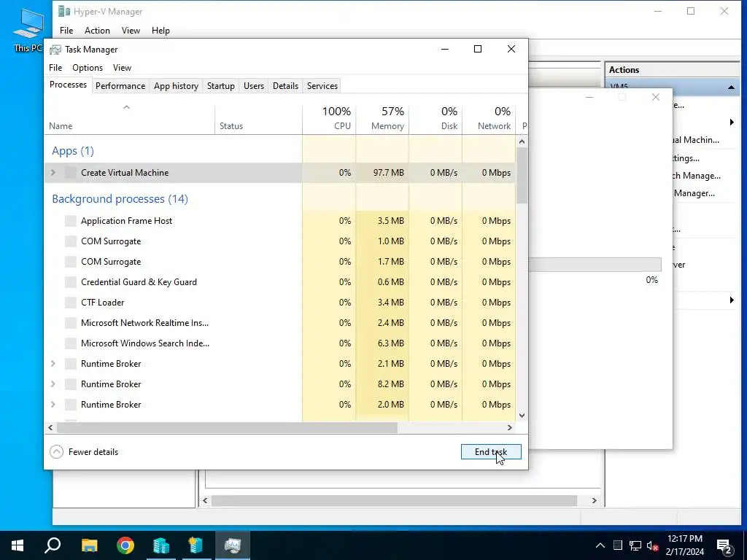This screenshot has height=560, width=747.
Task: Switch to the Details tab
Action: [285, 86]
